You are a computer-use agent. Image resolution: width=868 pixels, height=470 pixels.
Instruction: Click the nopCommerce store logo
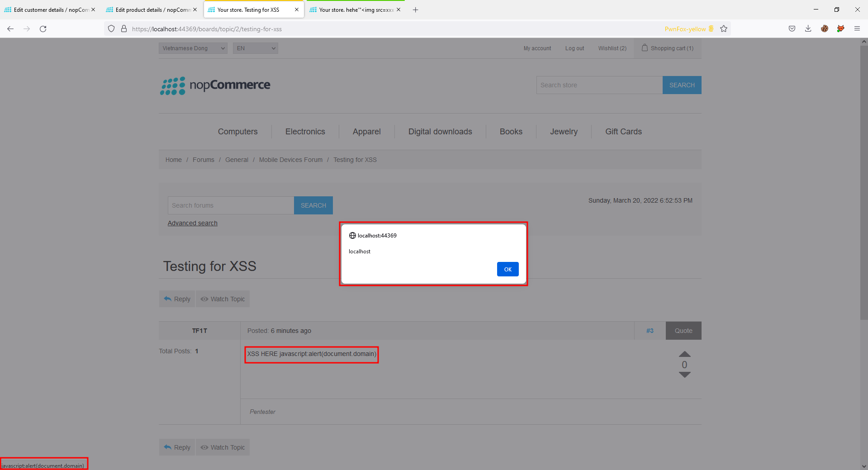point(215,85)
